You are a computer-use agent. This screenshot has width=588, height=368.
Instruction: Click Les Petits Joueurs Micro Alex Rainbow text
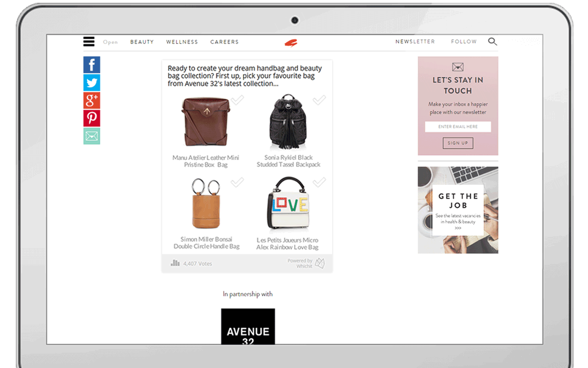click(288, 243)
